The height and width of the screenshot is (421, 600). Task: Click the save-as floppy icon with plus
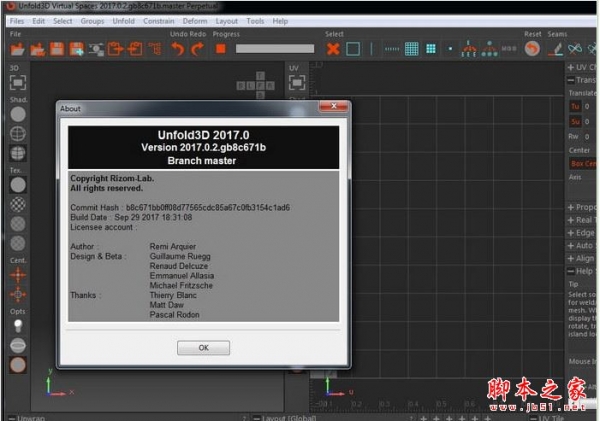(x=77, y=49)
